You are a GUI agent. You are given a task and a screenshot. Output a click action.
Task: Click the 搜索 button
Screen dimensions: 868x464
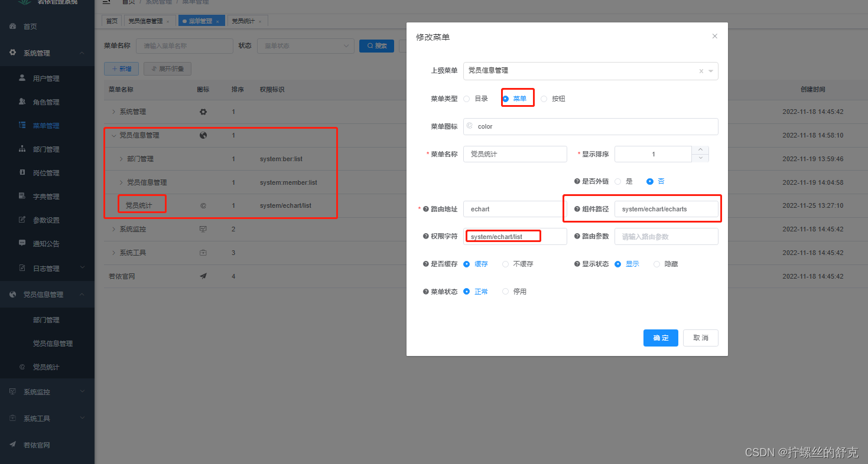[x=376, y=46]
